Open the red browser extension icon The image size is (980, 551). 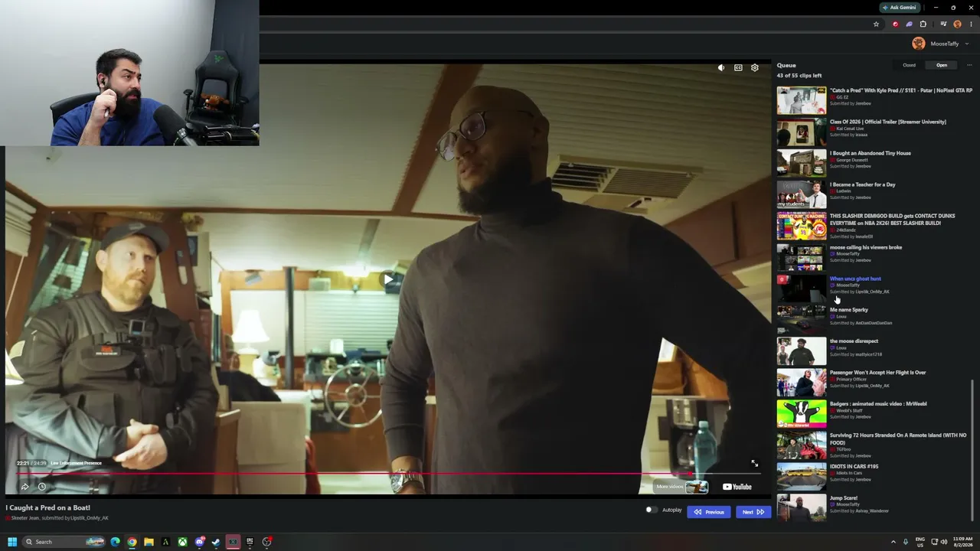[895, 24]
